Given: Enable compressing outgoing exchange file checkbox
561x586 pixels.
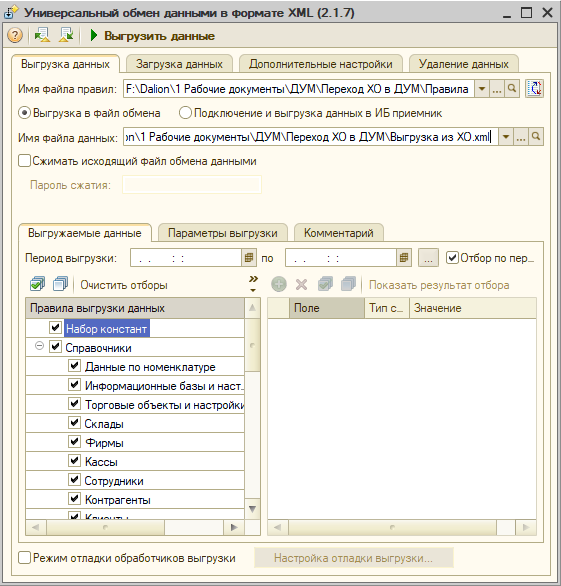Looking at the screenshot, I should pos(24,161).
